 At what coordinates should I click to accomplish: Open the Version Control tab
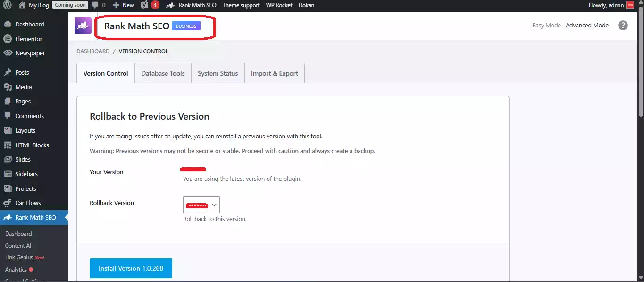106,73
